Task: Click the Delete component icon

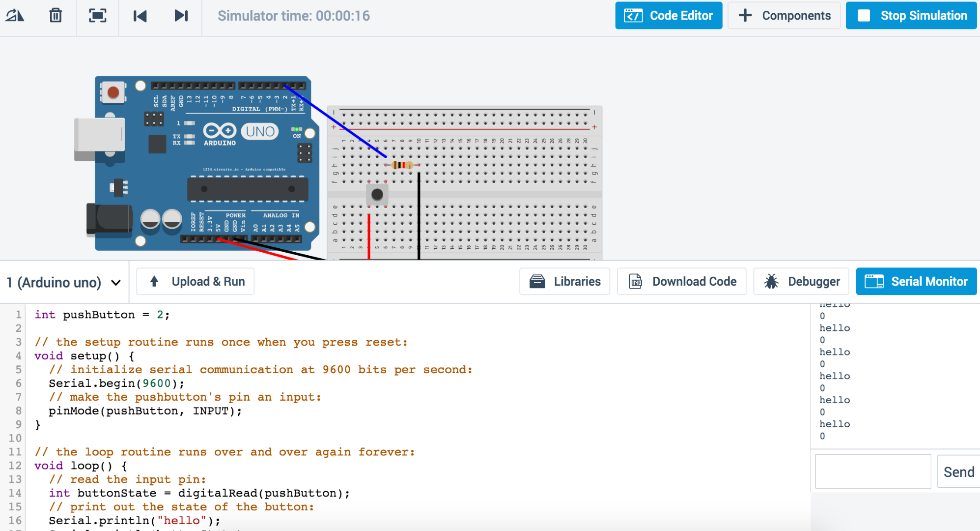Action: (56, 15)
